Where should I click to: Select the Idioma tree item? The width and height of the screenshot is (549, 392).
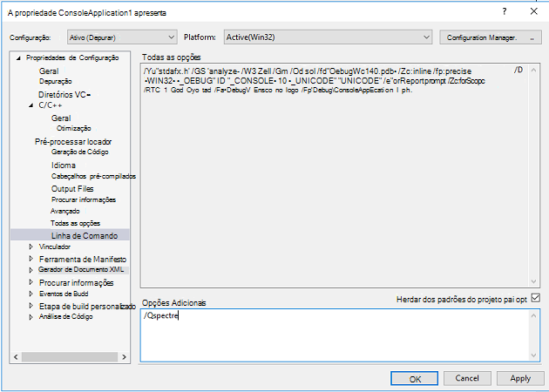(64, 166)
